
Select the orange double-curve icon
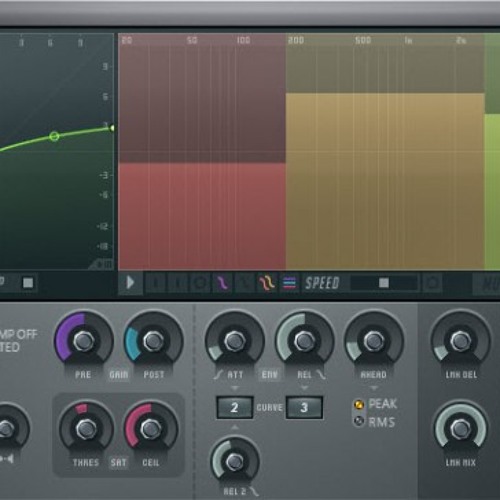pos(267,283)
